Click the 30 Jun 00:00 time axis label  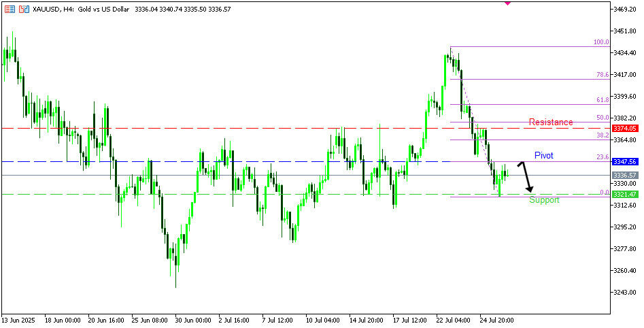coord(194,318)
